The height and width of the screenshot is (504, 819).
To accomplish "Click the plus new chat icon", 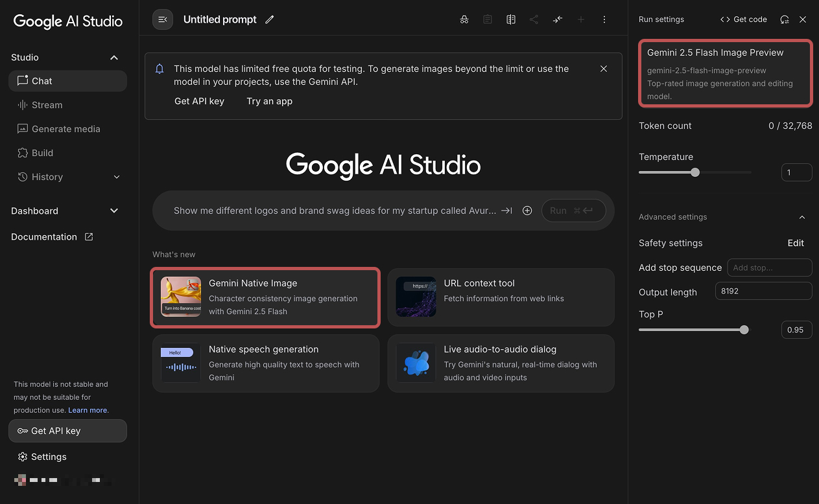I will [x=581, y=19].
